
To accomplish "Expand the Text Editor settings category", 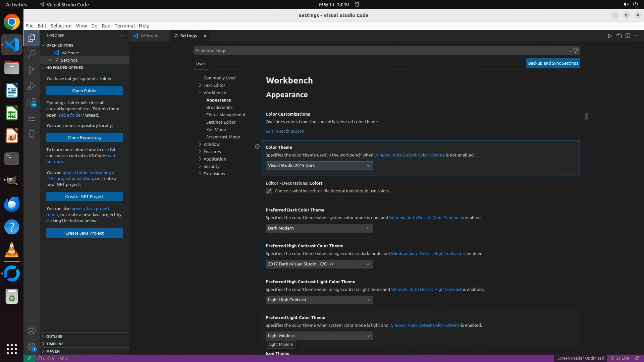I will (x=214, y=85).
